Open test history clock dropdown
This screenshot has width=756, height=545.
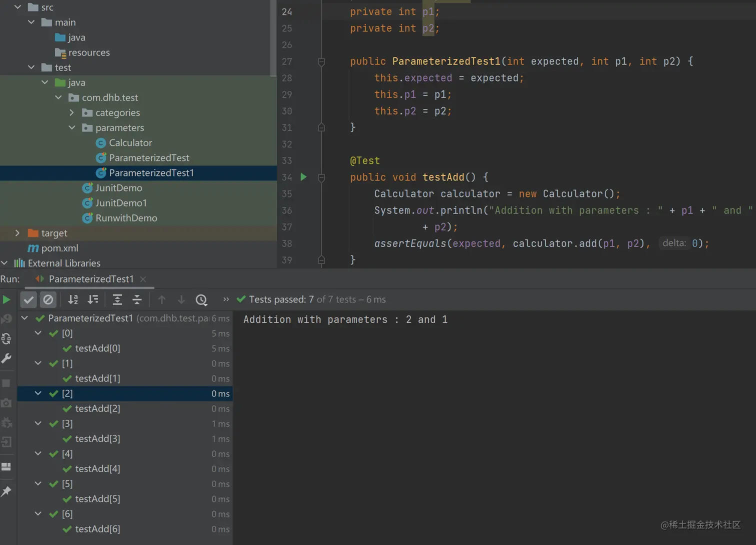coord(201,299)
